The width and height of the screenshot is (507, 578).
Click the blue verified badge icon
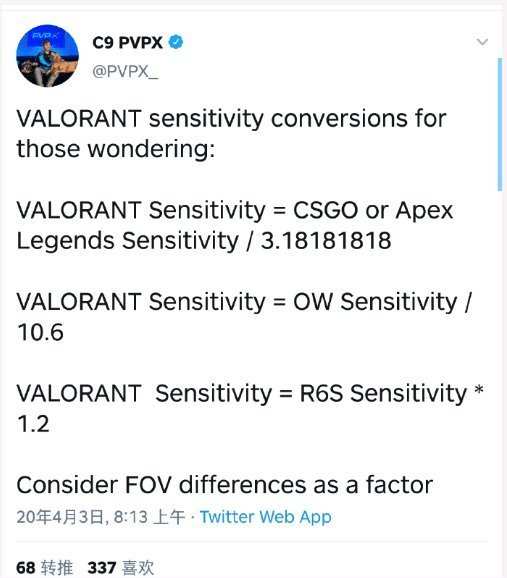(x=176, y=42)
